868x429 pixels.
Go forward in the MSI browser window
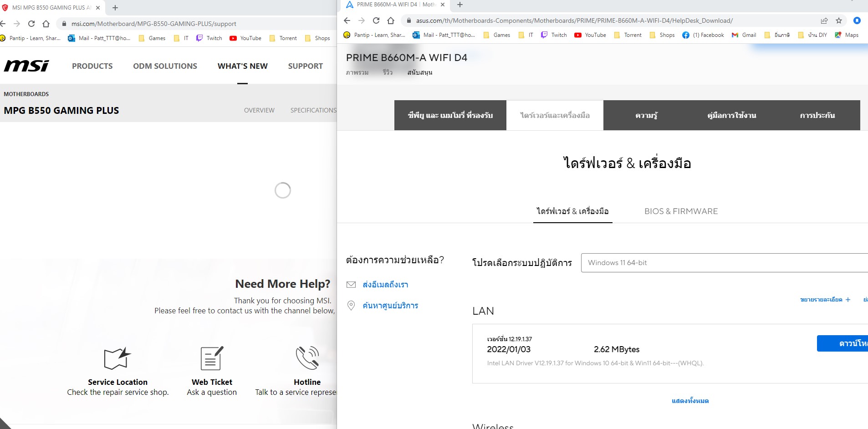(17, 24)
